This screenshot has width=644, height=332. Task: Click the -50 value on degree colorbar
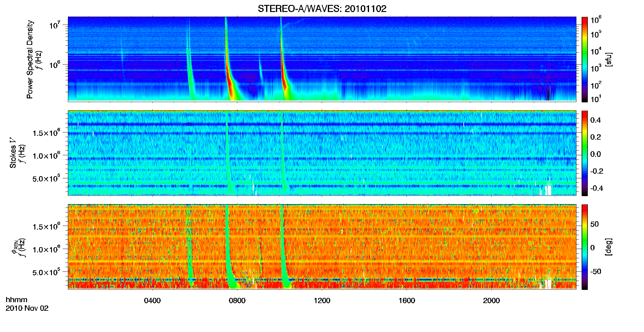(596, 272)
